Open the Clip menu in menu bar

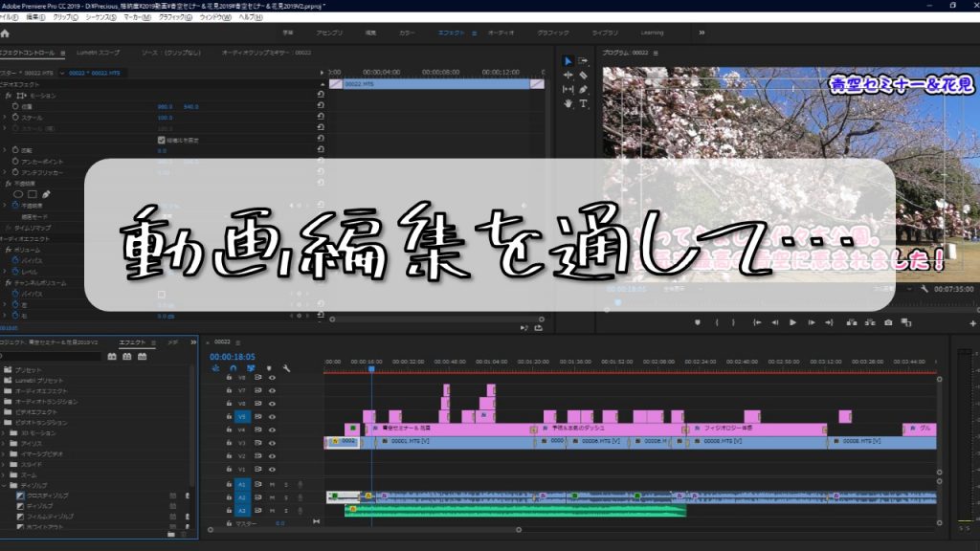coord(65,17)
